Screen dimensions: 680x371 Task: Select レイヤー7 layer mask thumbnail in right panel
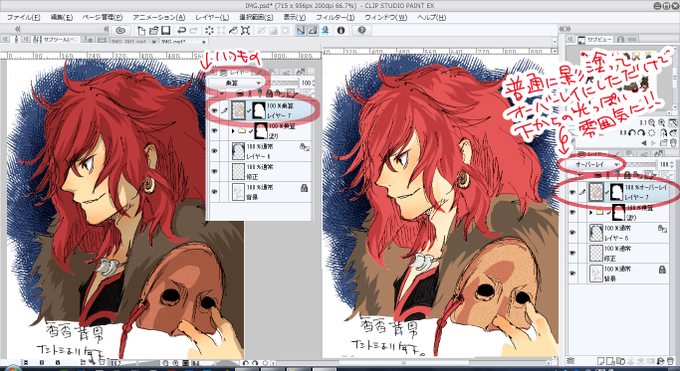[617, 191]
